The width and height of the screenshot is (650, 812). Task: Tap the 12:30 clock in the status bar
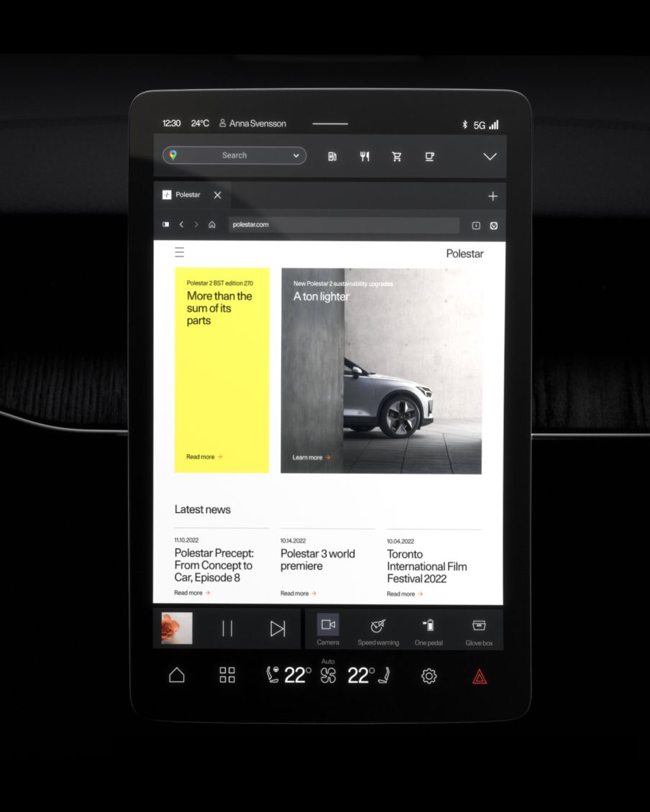click(x=172, y=124)
